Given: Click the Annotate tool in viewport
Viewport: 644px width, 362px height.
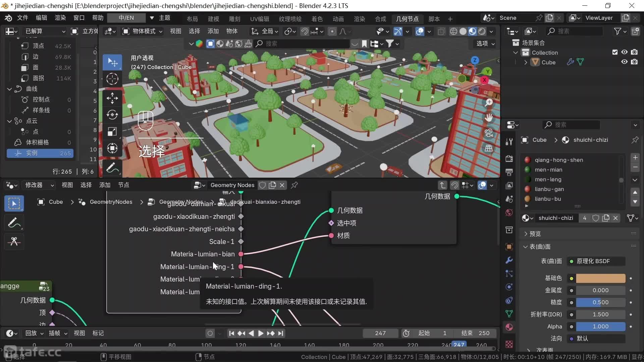Looking at the screenshot, I should pos(112,168).
